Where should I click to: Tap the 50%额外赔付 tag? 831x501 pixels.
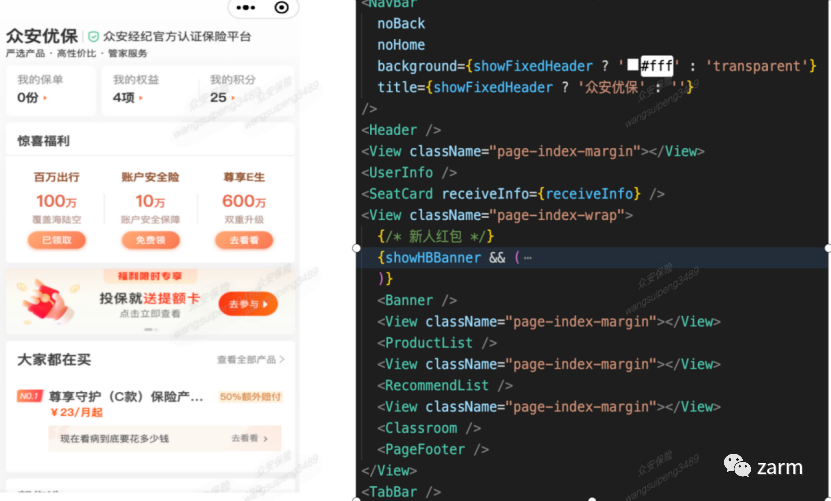(x=250, y=397)
